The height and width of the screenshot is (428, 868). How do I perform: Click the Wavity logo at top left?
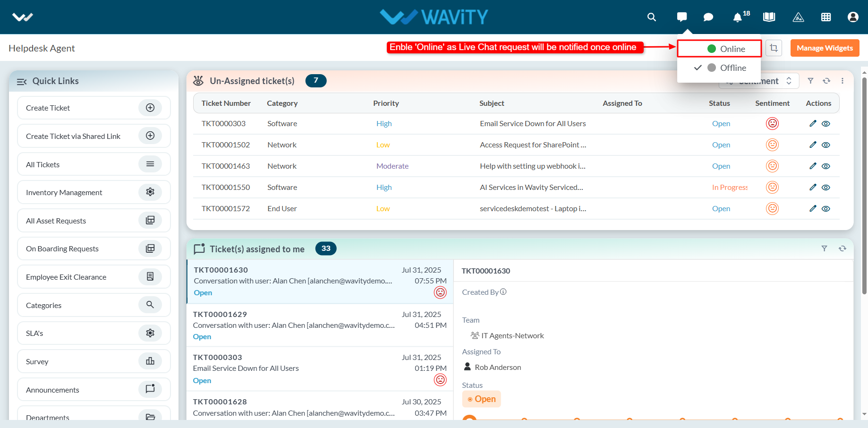(x=23, y=17)
